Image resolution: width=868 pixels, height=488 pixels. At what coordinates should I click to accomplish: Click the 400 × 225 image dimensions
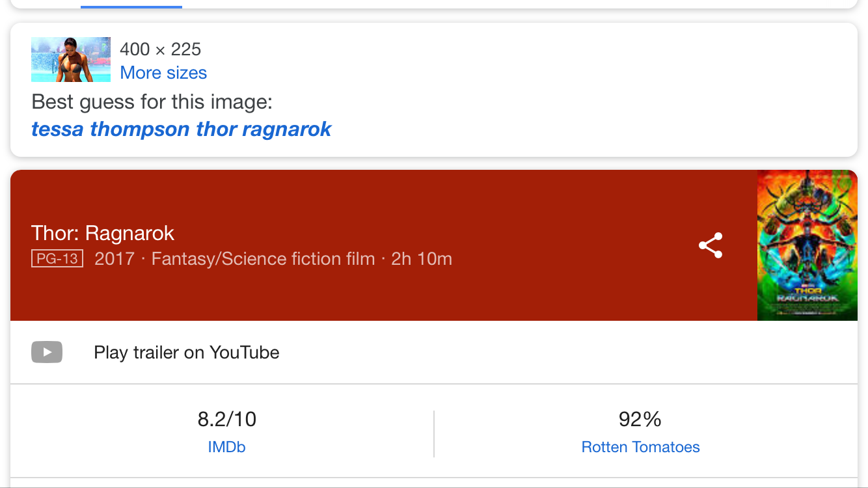tap(161, 49)
